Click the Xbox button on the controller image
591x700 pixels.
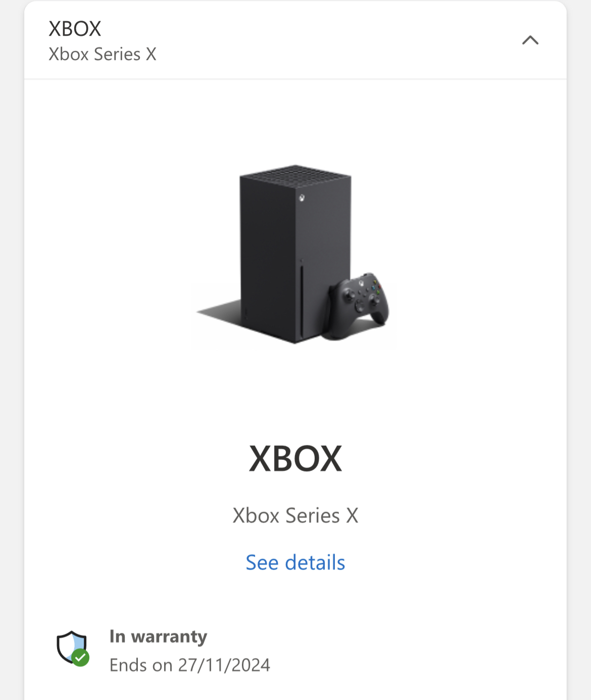click(x=360, y=284)
